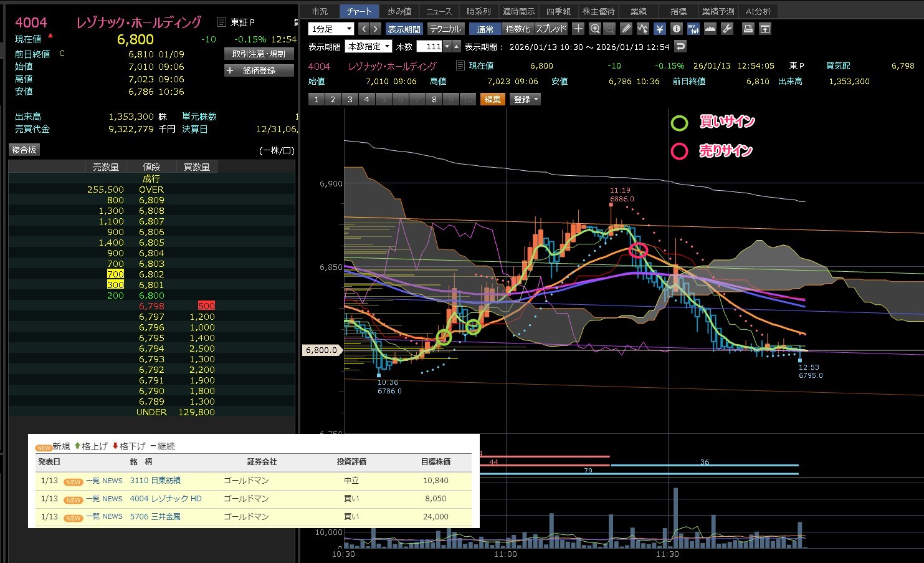
Task: Expand the 本数指定 display period dropdown
Action: pos(369,47)
